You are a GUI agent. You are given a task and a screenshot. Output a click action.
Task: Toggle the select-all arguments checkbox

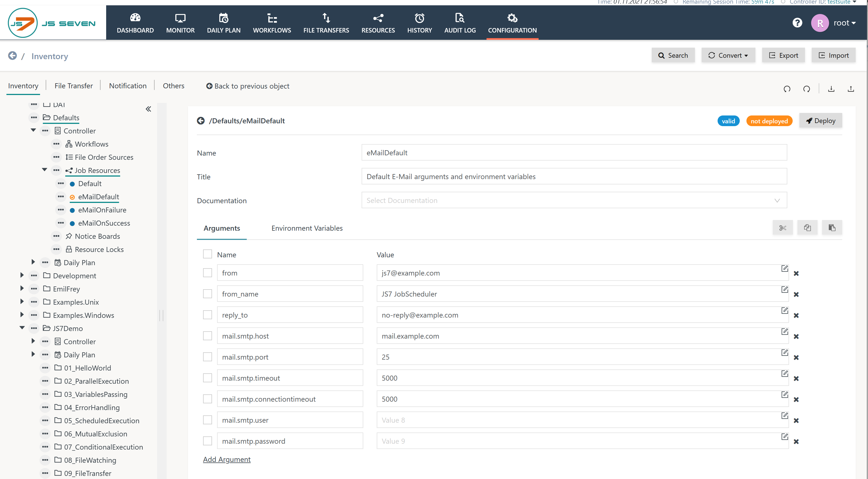(208, 254)
